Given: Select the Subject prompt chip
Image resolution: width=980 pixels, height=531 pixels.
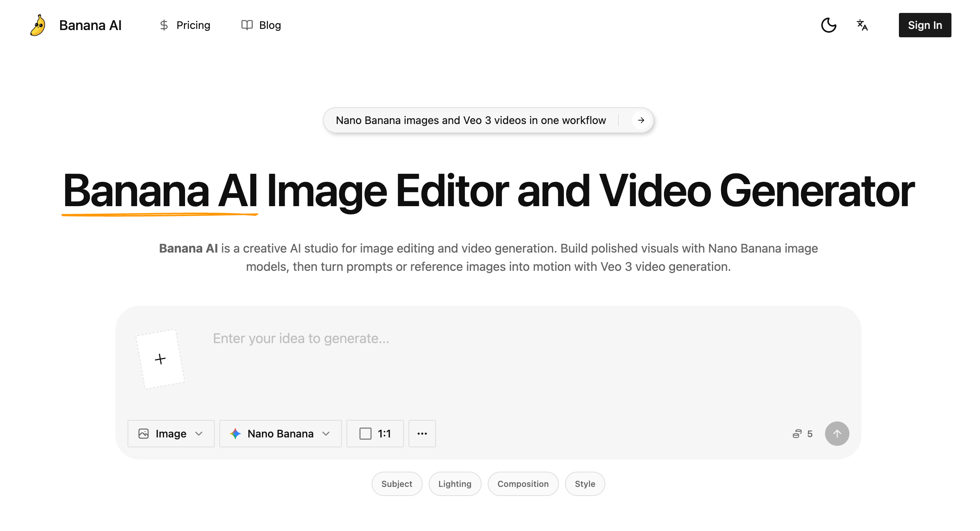Looking at the screenshot, I should click(x=397, y=484).
